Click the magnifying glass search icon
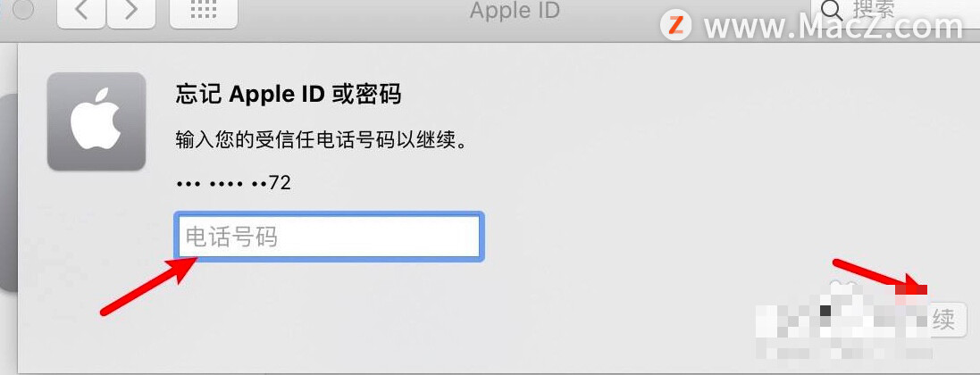Image resolution: width=980 pixels, height=375 pixels. (831, 9)
